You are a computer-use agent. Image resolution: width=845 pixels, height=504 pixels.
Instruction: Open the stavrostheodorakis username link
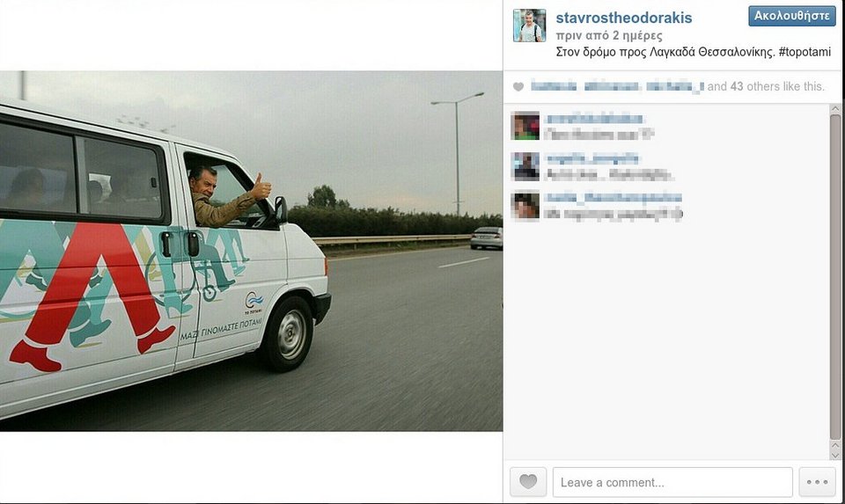[623, 18]
